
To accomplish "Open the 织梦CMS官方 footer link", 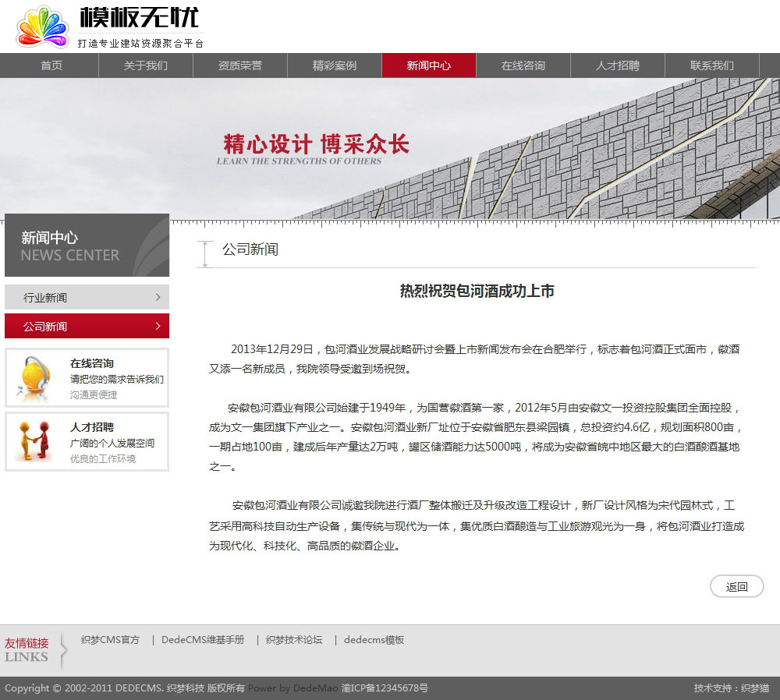I will click(x=110, y=640).
